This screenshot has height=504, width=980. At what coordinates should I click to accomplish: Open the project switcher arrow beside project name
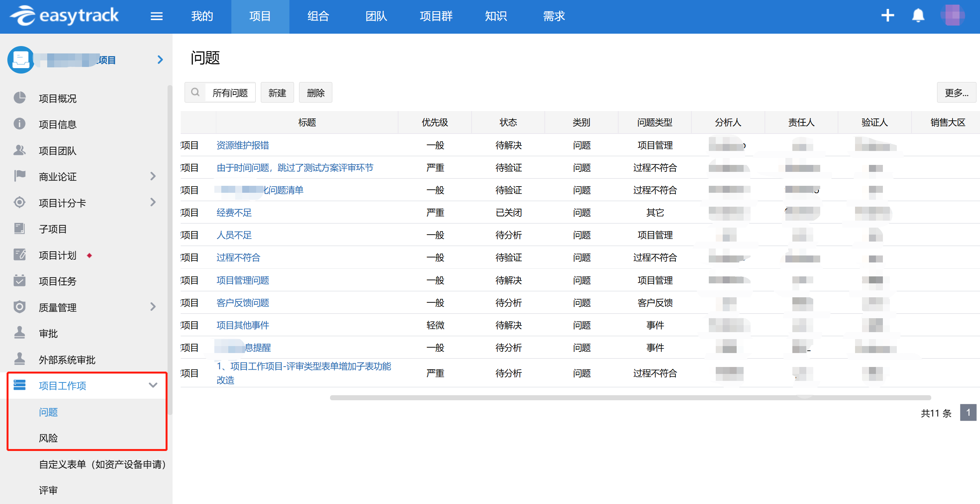[x=160, y=60]
